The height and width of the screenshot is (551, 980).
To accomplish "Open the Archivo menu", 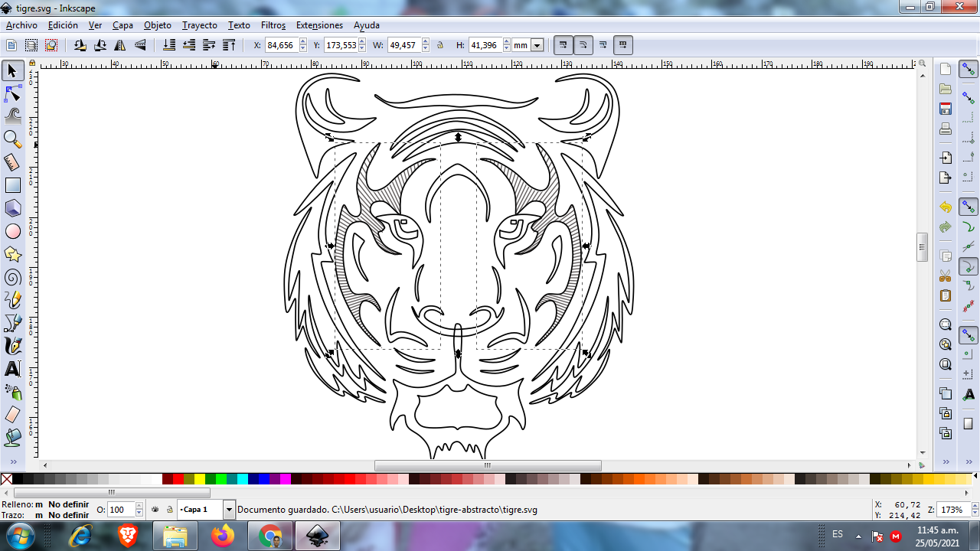I will tap(21, 25).
